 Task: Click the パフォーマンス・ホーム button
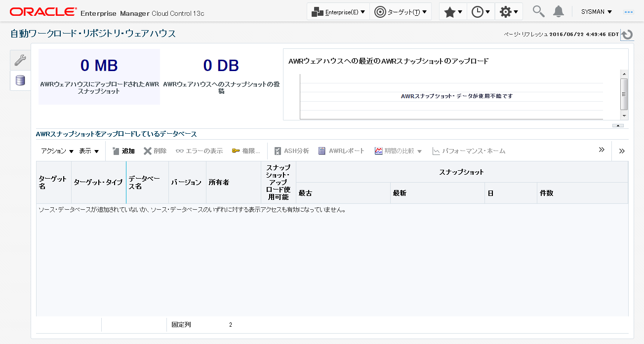tap(469, 151)
